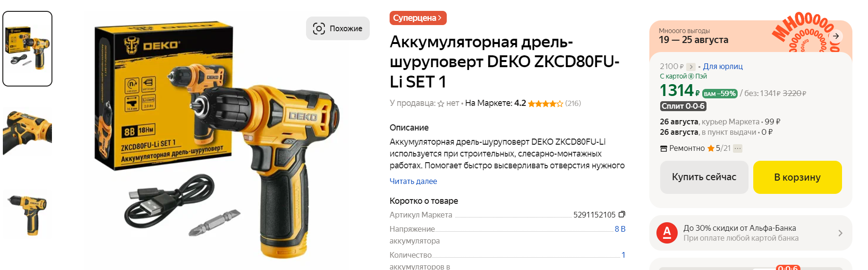Click the seller rating star icon
Screen dimensions: 868x270
[441, 104]
